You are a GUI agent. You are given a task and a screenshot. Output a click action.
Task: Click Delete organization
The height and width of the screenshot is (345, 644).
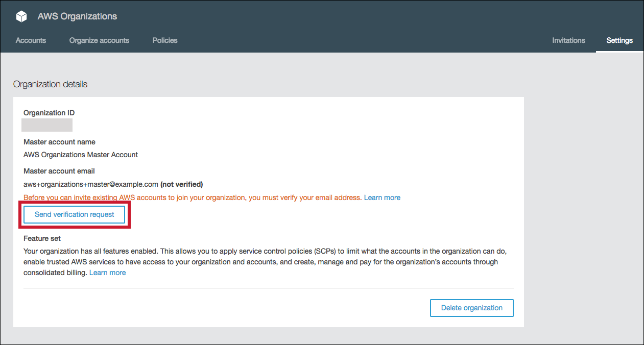click(x=471, y=308)
